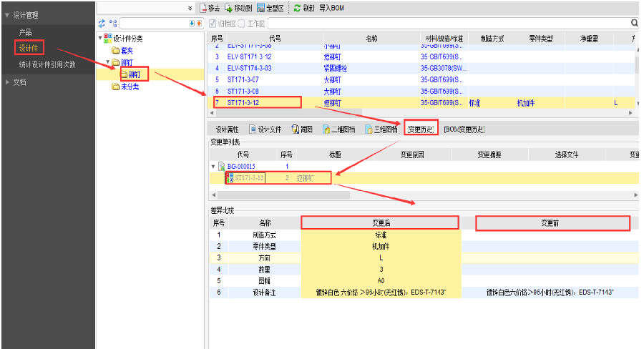Toggle the 工作区 checkbox

point(241,24)
